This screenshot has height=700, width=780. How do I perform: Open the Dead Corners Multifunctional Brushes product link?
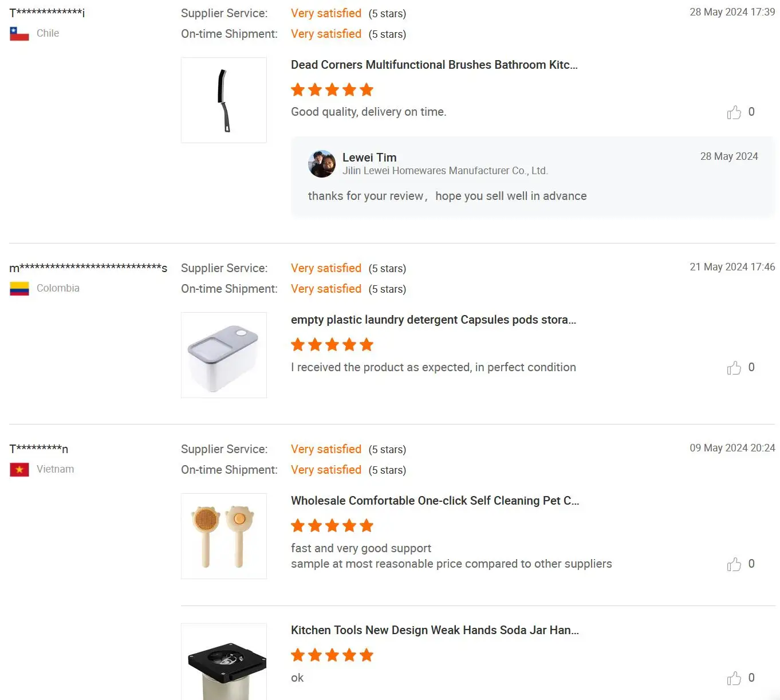click(x=434, y=65)
